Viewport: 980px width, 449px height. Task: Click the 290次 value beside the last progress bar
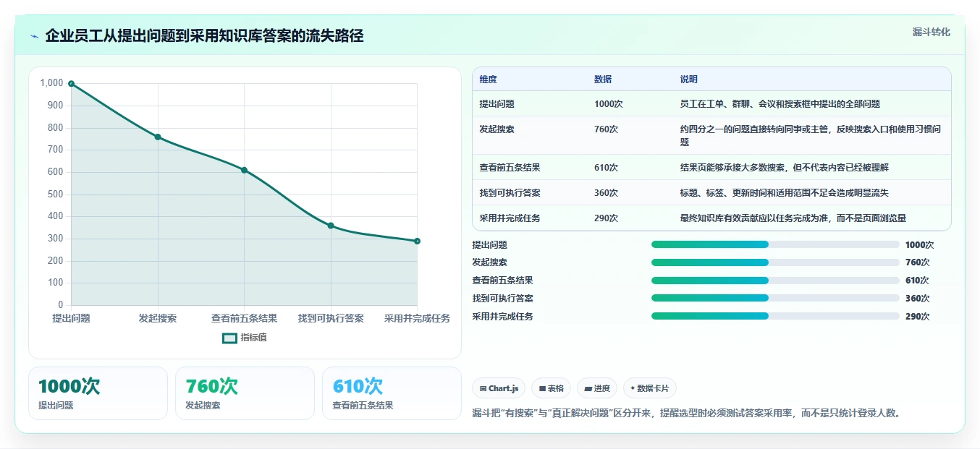click(x=917, y=317)
